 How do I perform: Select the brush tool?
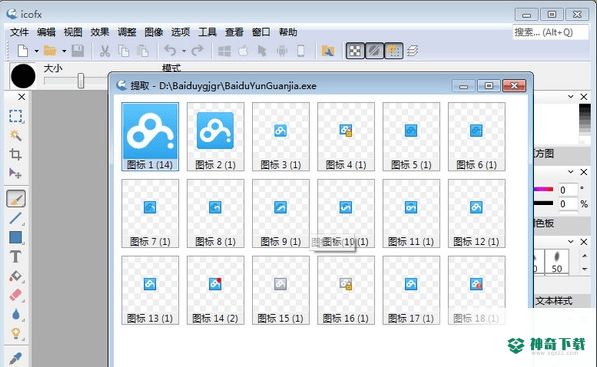(16, 199)
